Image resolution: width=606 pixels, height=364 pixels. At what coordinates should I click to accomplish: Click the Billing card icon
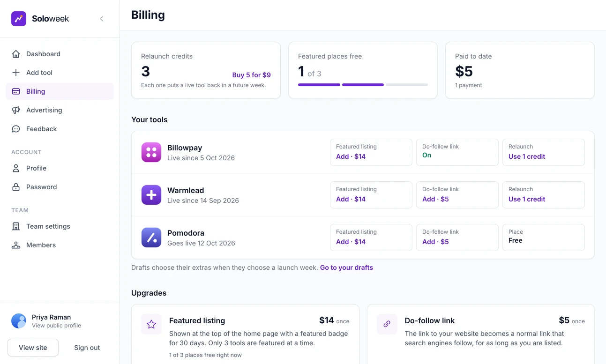coord(16,91)
